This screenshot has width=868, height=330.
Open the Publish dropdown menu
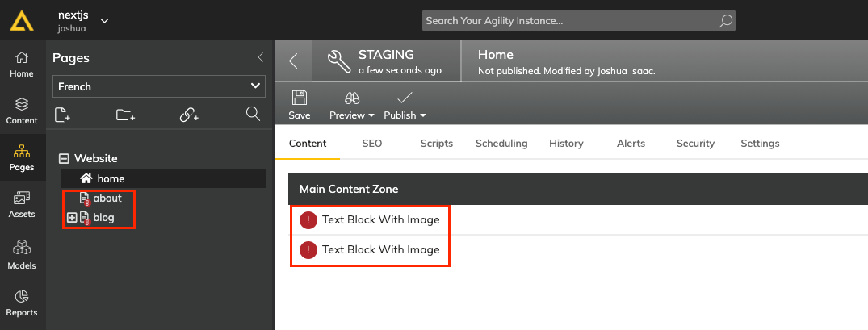[x=405, y=105]
